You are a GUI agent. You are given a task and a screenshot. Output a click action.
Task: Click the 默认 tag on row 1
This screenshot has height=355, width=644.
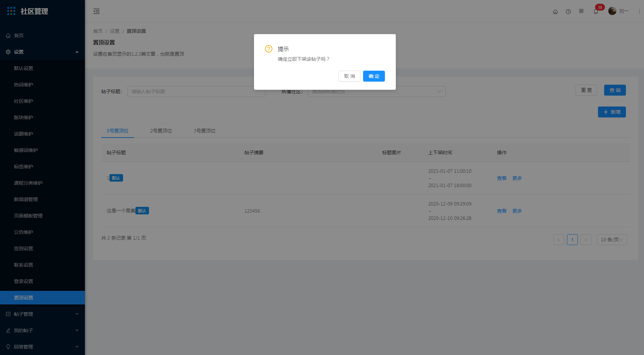coord(116,178)
